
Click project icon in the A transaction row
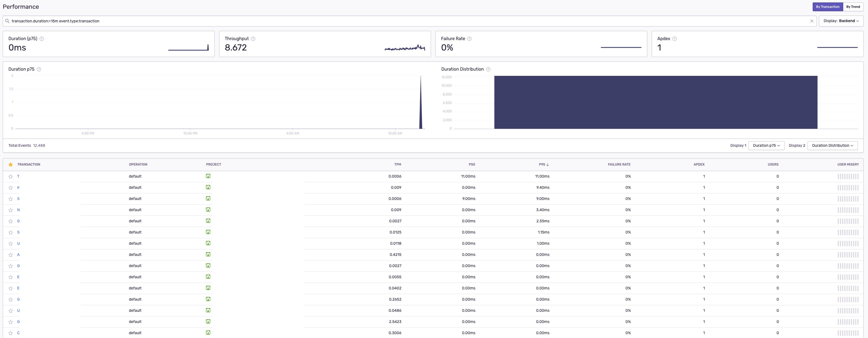(208, 254)
